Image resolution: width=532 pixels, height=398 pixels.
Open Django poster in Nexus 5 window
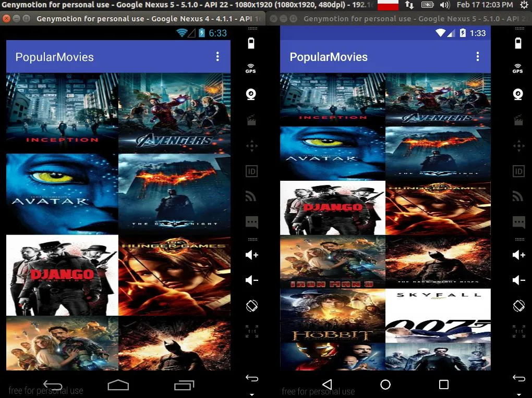333,208
